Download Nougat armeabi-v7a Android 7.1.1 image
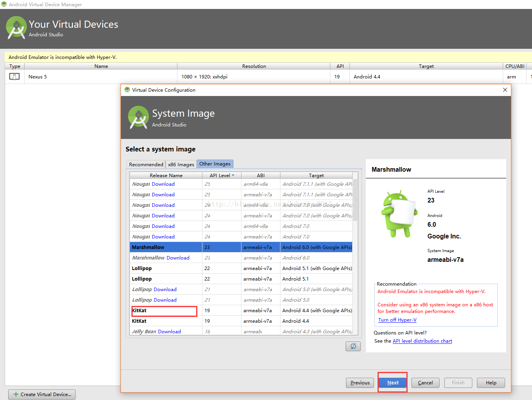Image resolution: width=532 pixels, height=400 pixels. [x=163, y=194]
